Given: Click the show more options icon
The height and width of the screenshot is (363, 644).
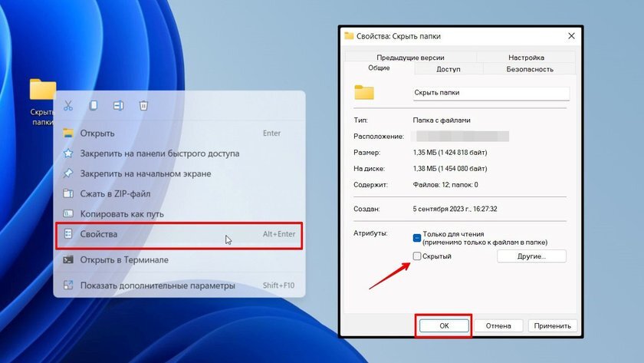Looking at the screenshot, I should [68, 285].
